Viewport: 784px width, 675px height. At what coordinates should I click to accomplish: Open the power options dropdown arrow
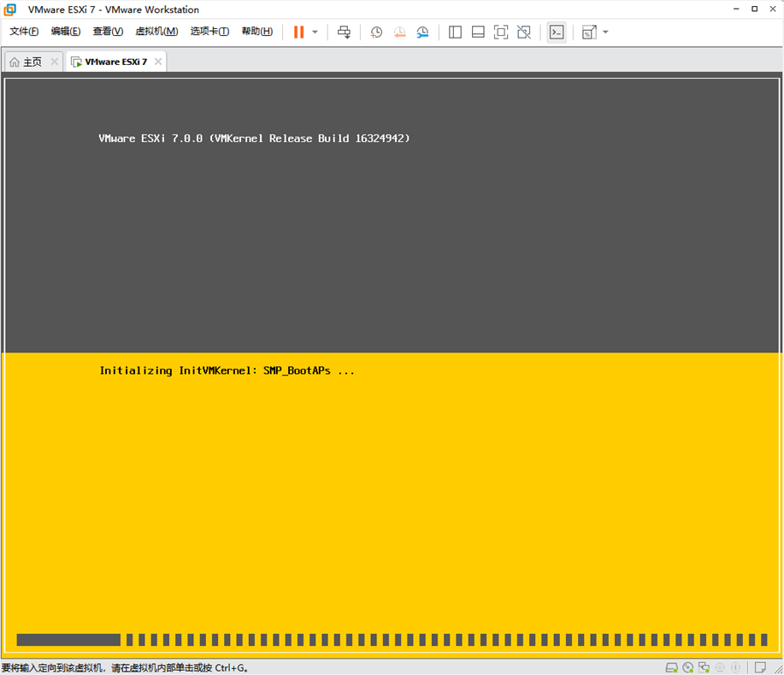[315, 32]
